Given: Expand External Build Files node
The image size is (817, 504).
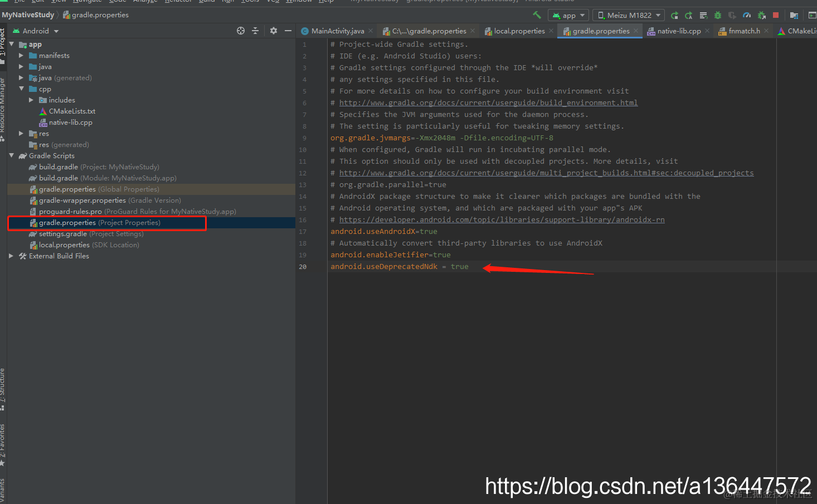Looking at the screenshot, I should pyautogui.click(x=12, y=256).
